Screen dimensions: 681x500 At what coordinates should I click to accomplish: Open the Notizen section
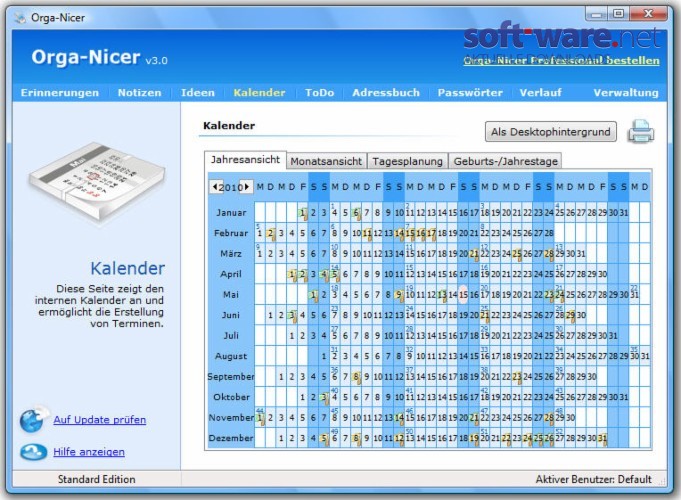click(139, 93)
